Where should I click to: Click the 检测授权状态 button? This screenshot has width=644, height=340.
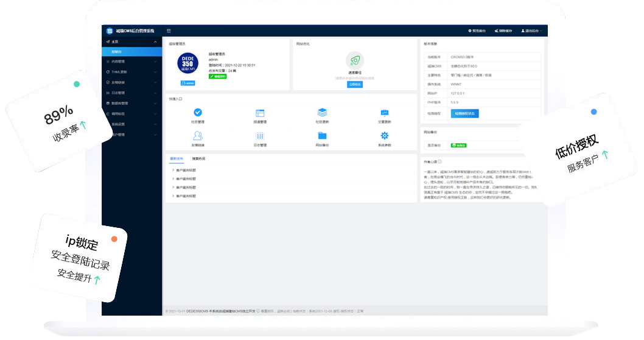465,113
